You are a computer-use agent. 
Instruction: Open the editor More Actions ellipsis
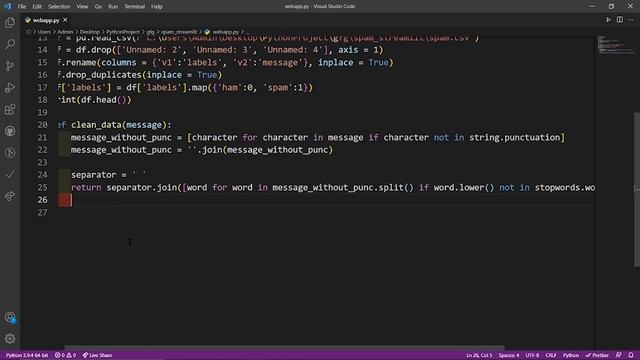click(631, 20)
